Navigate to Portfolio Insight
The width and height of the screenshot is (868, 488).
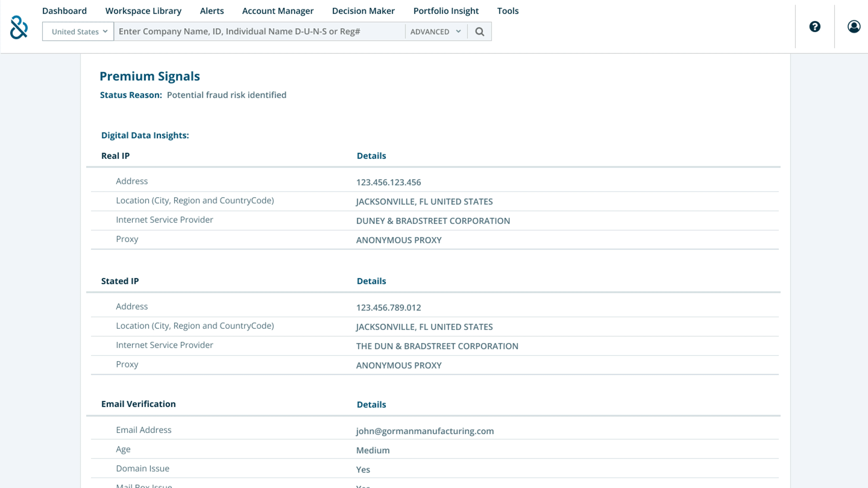(x=446, y=11)
